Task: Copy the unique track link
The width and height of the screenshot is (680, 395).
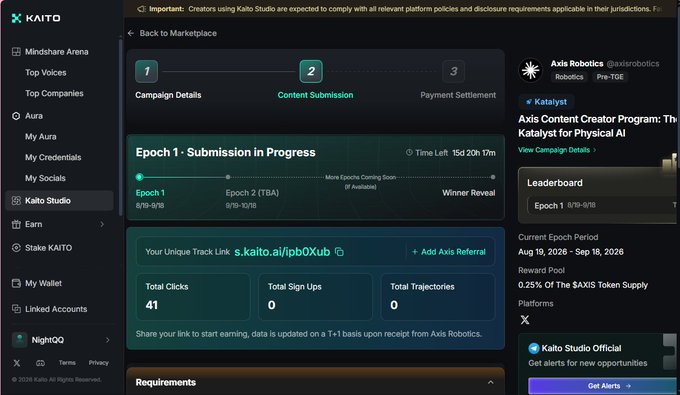Action: pos(339,252)
